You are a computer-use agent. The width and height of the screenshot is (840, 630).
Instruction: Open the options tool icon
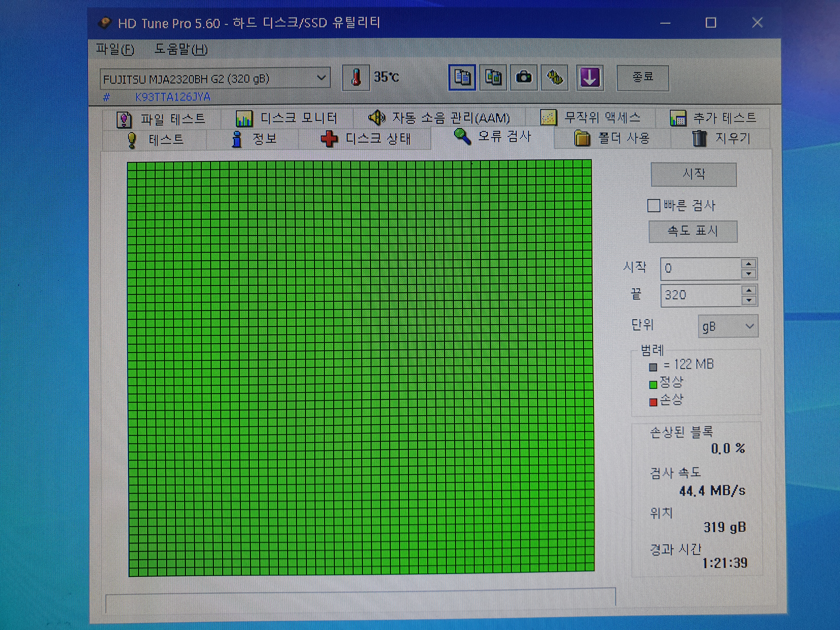click(x=554, y=77)
